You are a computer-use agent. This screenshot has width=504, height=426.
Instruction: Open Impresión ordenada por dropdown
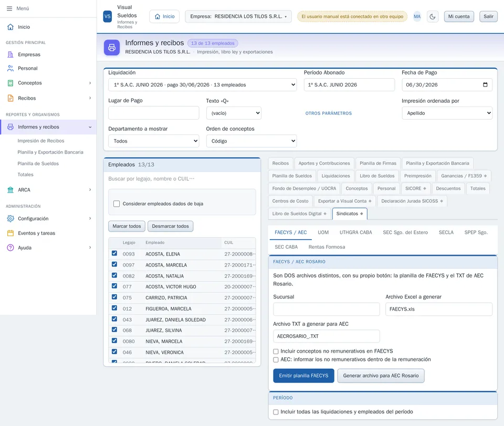[447, 113]
